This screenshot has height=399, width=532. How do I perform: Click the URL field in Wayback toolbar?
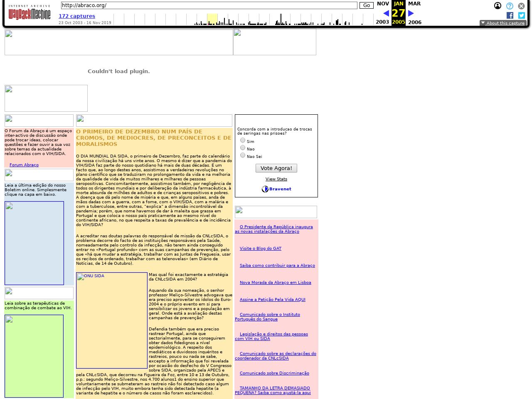(209, 5)
